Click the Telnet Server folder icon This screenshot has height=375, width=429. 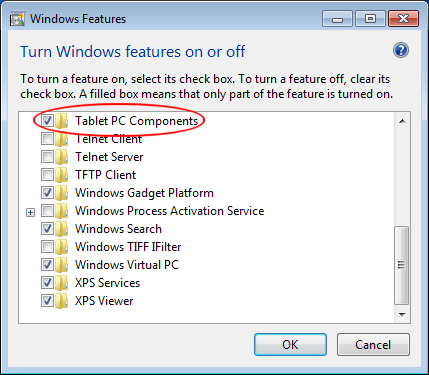click(x=62, y=157)
